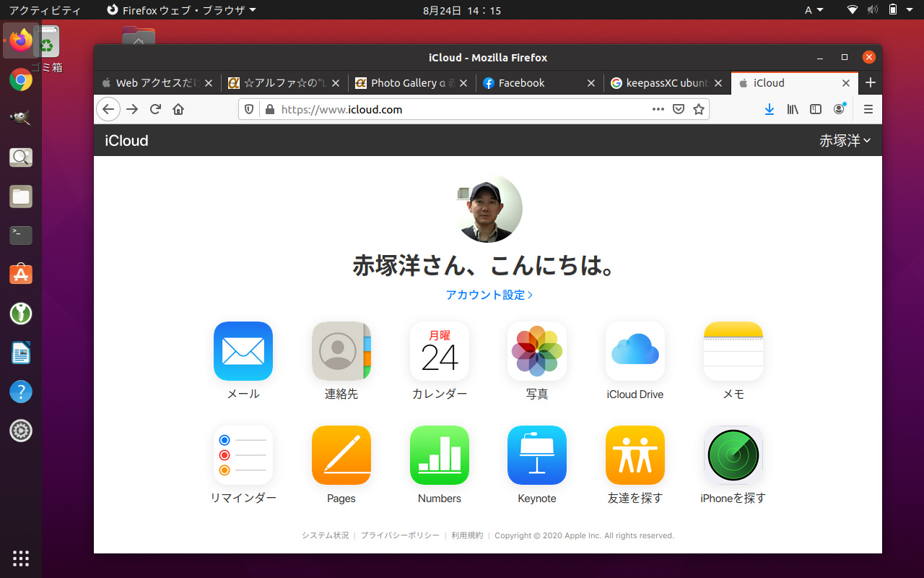Launch Terminal from the dock

click(x=21, y=235)
